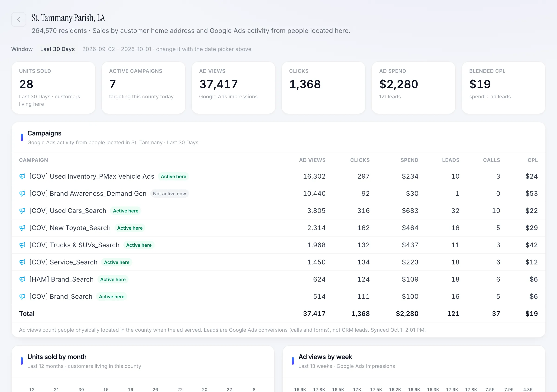Click the Active Campaigns card showing 7
557x392 pixels.
(x=143, y=88)
